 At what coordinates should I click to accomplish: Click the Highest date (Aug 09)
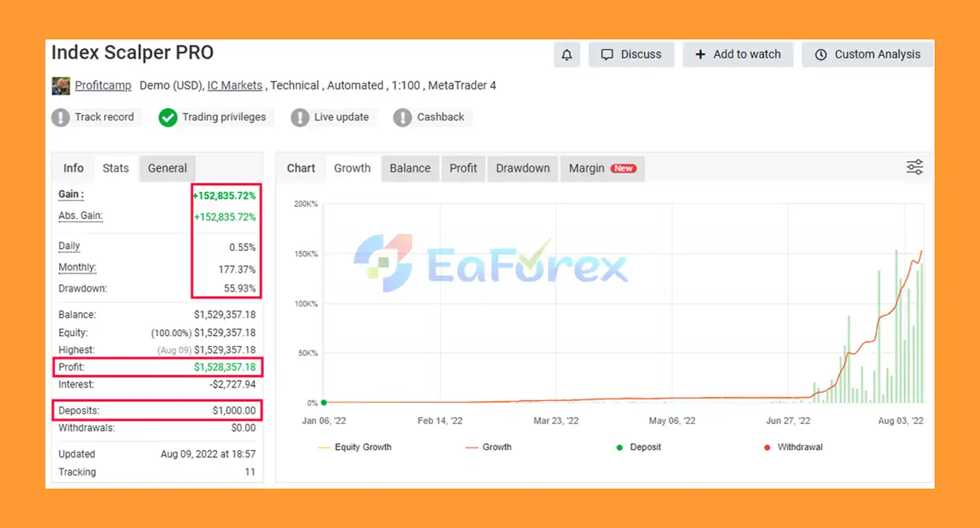coord(174,350)
